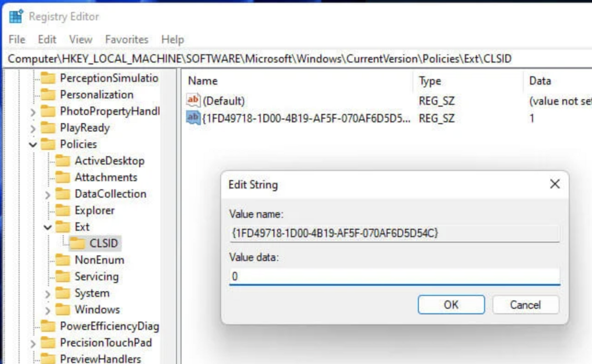The width and height of the screenshot is (592, 364).
Task: Click the Personalization folder icon
Action: (x=48, y=94)
